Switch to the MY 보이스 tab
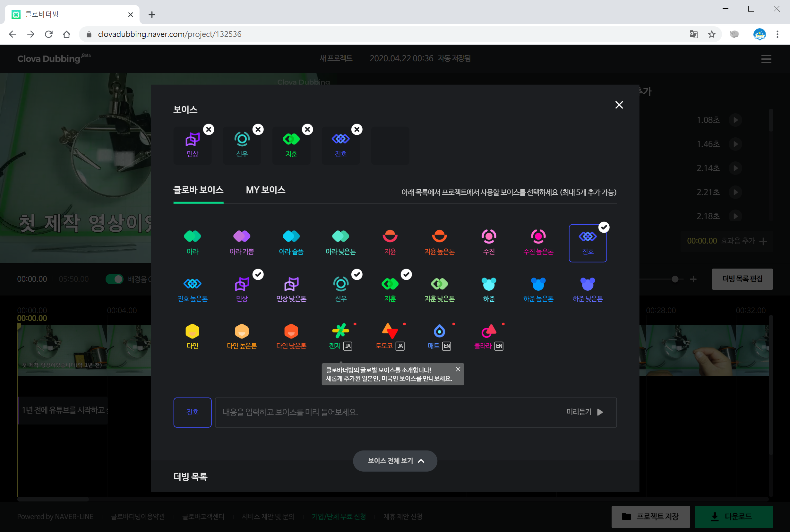Image resolution: width=790 pixels, height=532 pixels. (x=265, y=190)
